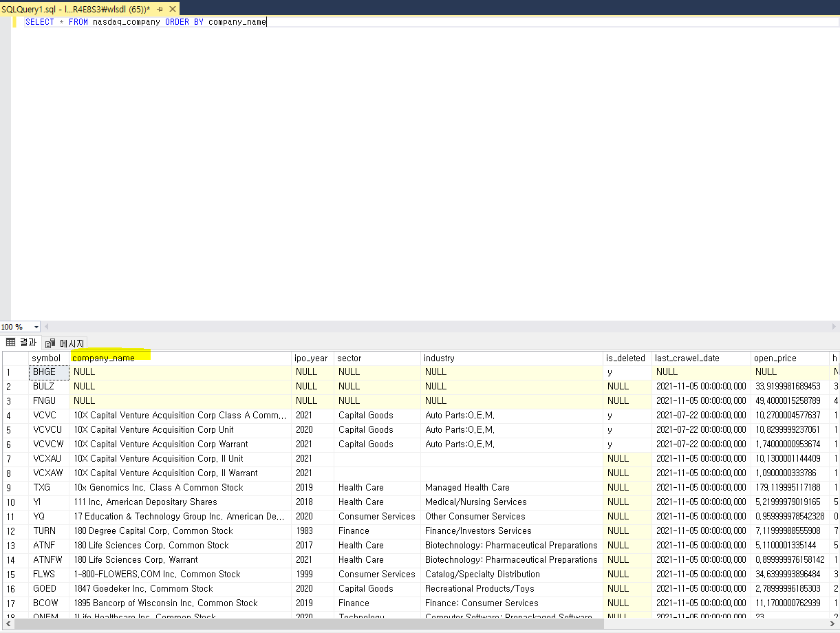Image resolution: width=840 pixels, height=633 pixels.
Task: Click the sector column header
Action: 378,358
